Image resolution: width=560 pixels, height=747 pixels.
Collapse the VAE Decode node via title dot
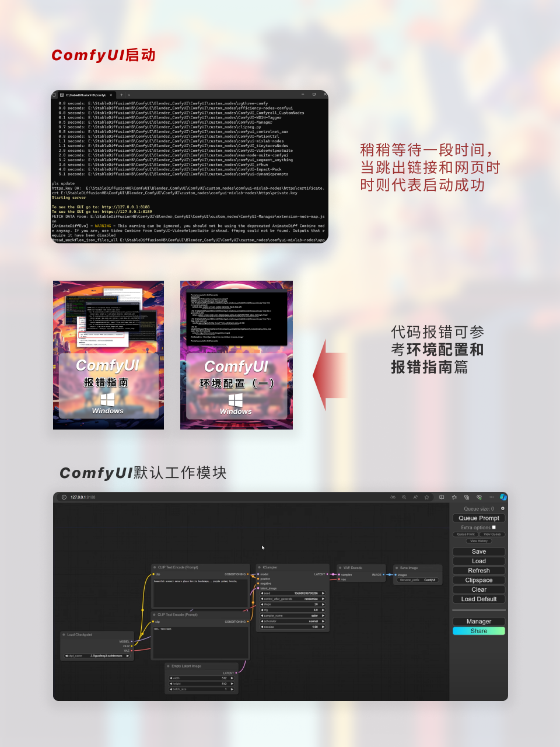[x=340, y=567]
